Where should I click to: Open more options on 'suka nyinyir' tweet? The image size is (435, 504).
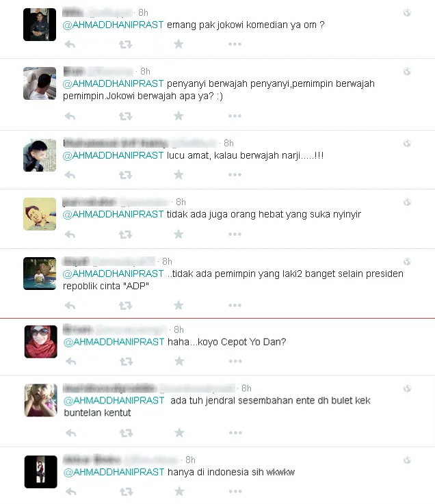(x=235, y=235)
